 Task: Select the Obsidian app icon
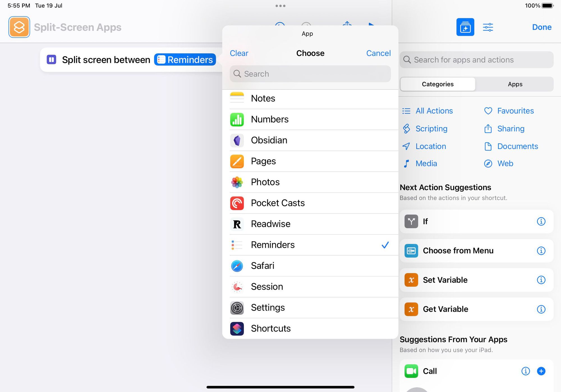pos(237,140)
